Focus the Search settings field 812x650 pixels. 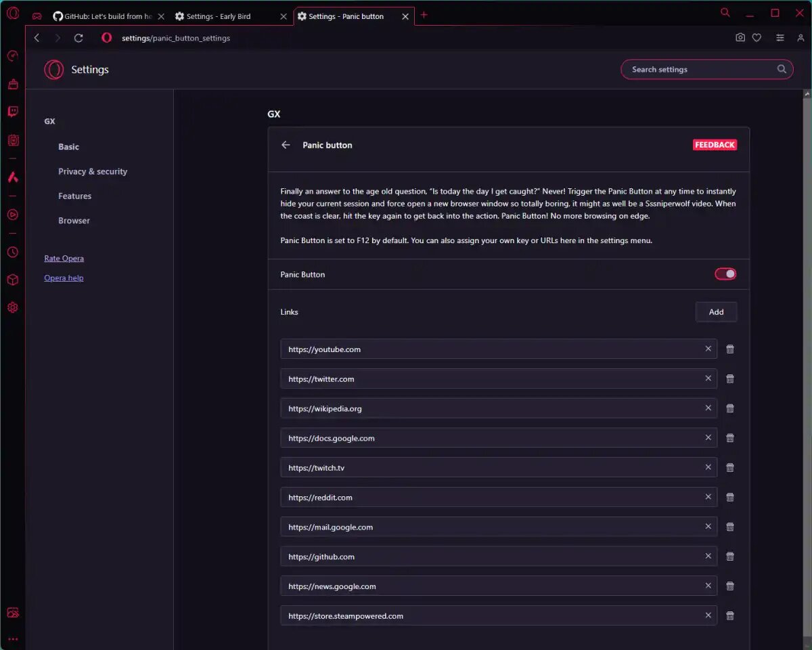point(706,69)
